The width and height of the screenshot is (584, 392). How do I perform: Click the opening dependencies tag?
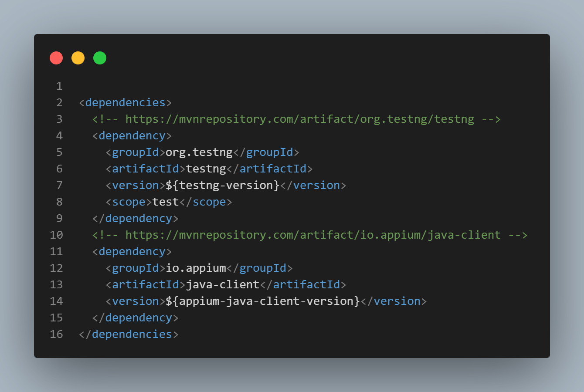click(125, 103)
